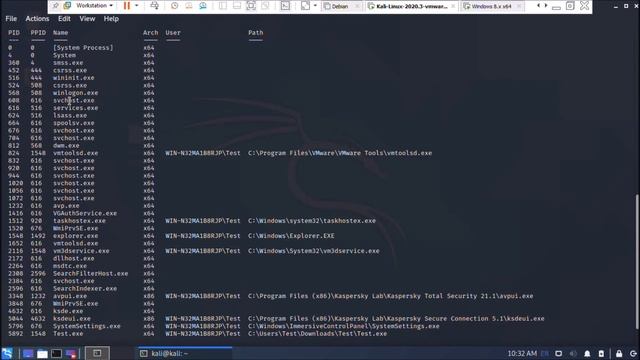Image resolution: width=640 pixels, height=360 pixels.
Task: Click the take snapshot clock icon
Action: [174, 6]
